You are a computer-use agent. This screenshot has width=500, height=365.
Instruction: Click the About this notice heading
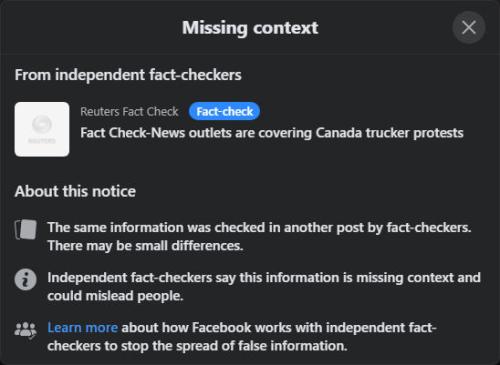coord(75,191)
